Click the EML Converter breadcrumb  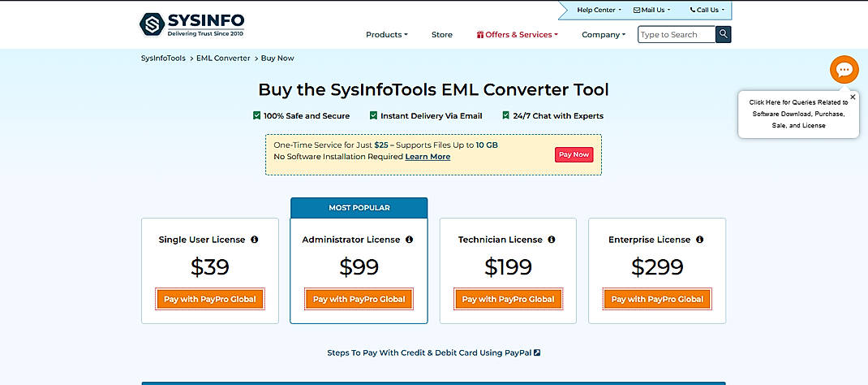click(x=223, y=58)
